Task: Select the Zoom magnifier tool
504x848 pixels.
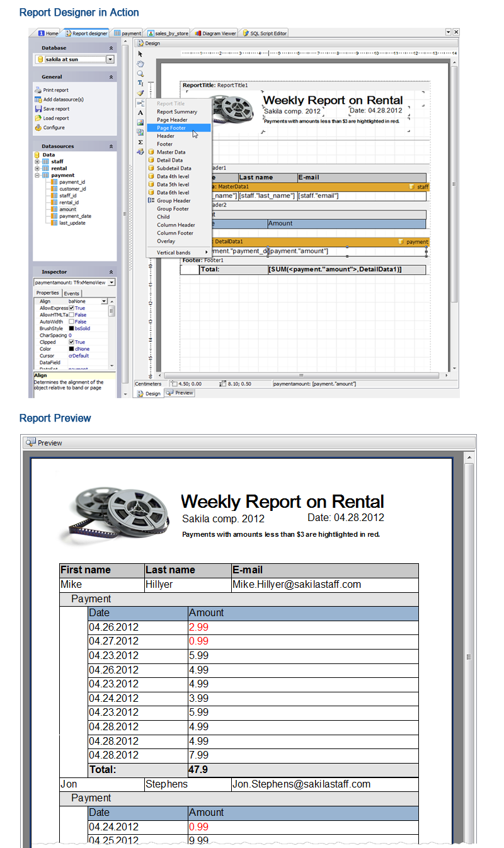Action: 140,73
